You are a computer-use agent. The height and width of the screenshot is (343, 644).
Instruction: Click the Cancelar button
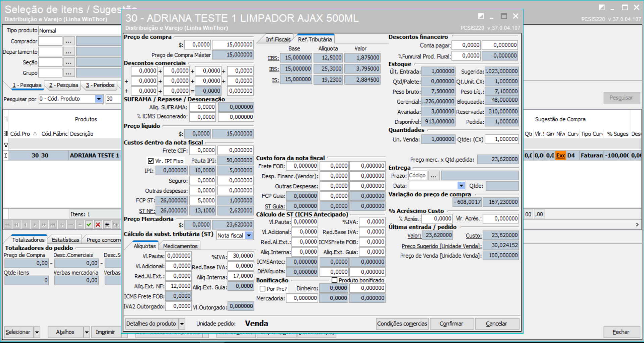click(497, 324)
